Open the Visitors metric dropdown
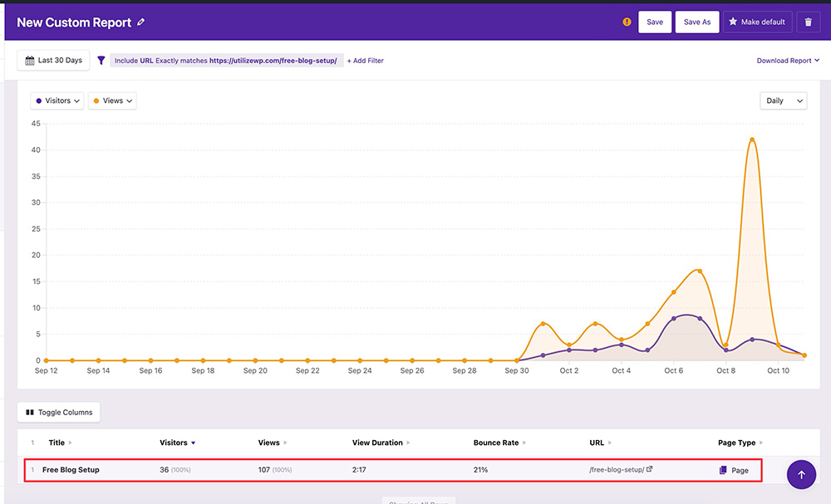 point(57,100)
